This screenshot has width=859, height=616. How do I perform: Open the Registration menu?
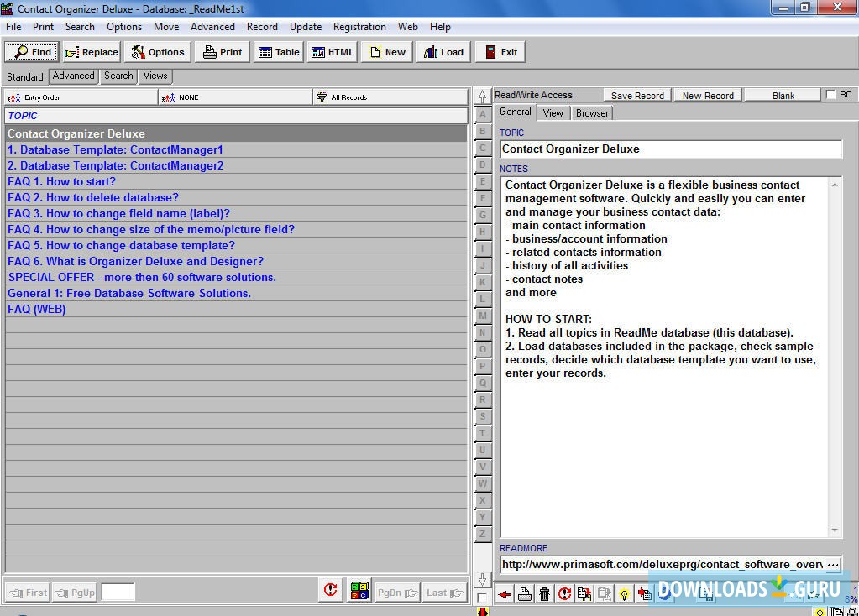click(x=359, y=26)
